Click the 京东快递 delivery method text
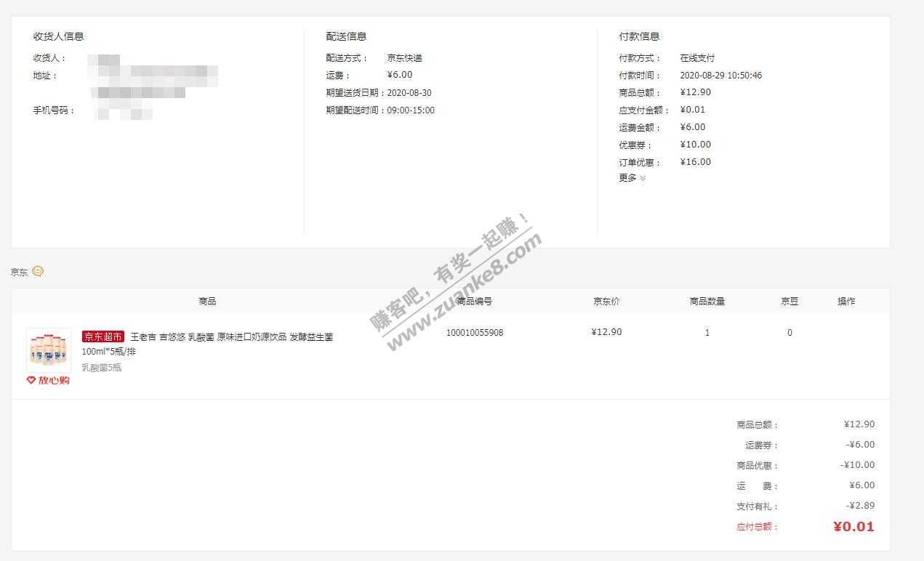The width and height of the screenshot is (924, 561). (404, 58)
